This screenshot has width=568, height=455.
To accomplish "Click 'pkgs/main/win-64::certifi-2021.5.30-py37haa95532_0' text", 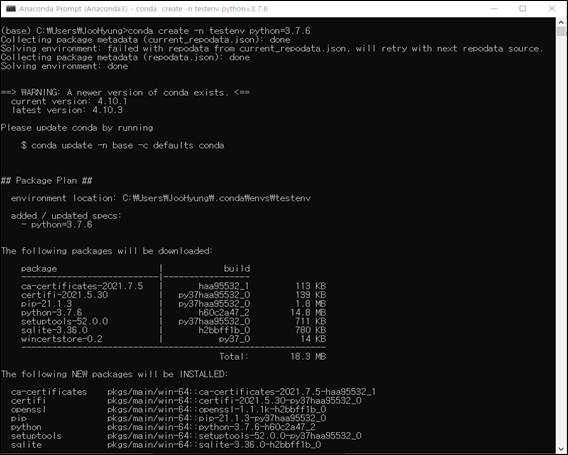I will tap(234, 400).
